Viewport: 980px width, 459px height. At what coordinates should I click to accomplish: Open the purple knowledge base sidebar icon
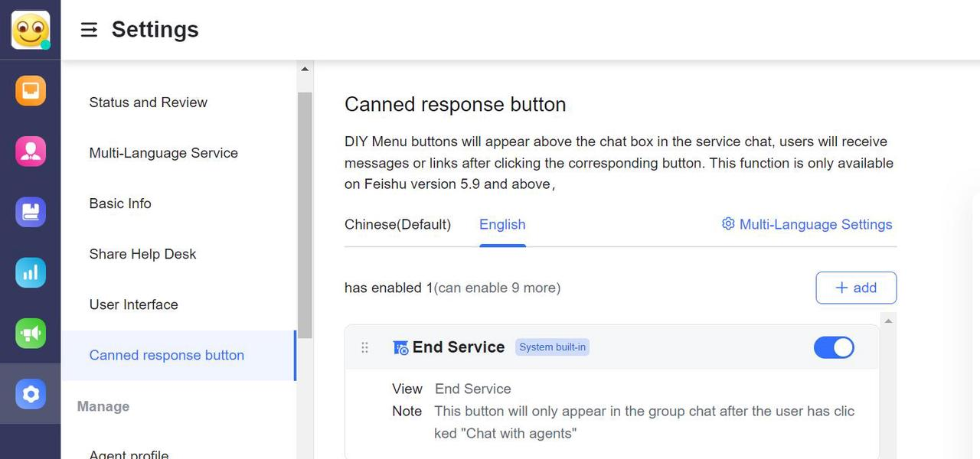click(31, 211)
